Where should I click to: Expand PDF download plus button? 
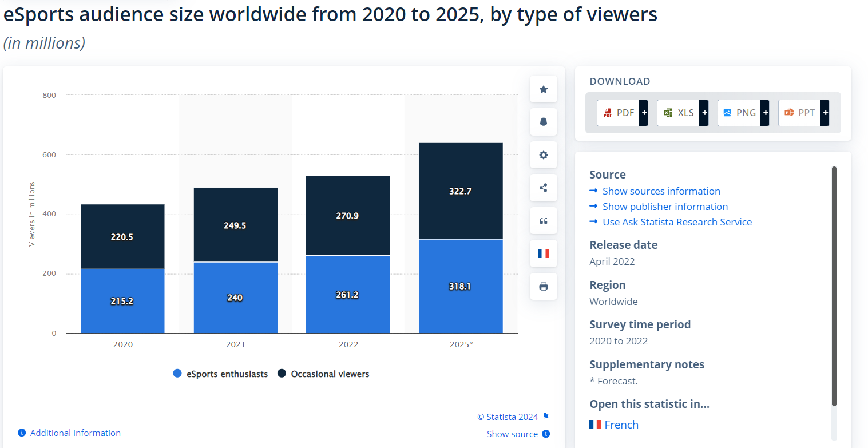(644, 113)
